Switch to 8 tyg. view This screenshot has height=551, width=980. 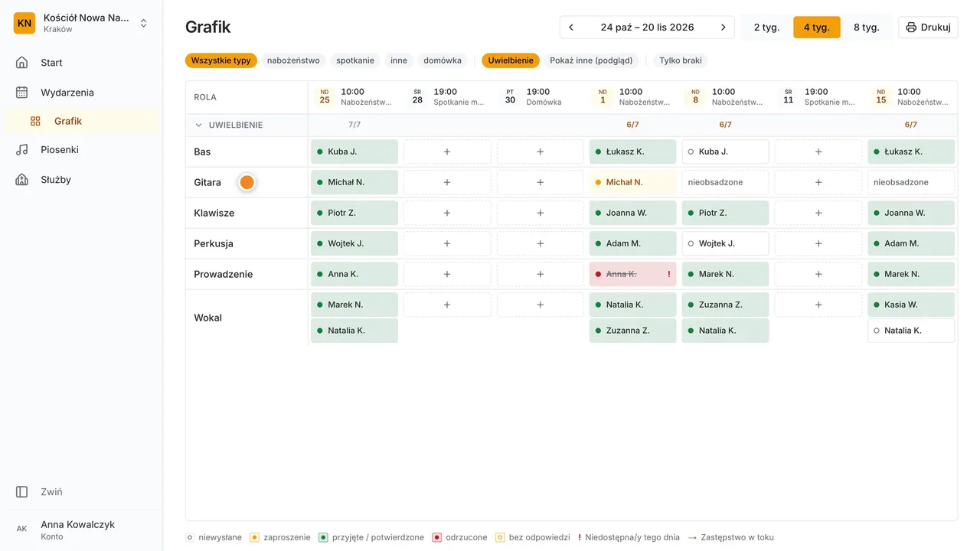coord(866,28)
